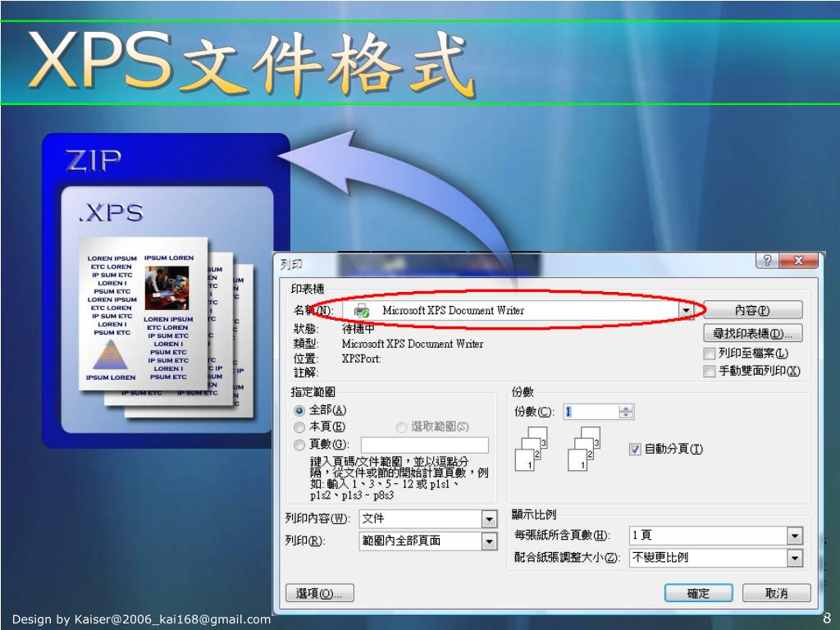The image size is (840, 630).
Task: Click the 確定 button
Action: coord(699,593)
